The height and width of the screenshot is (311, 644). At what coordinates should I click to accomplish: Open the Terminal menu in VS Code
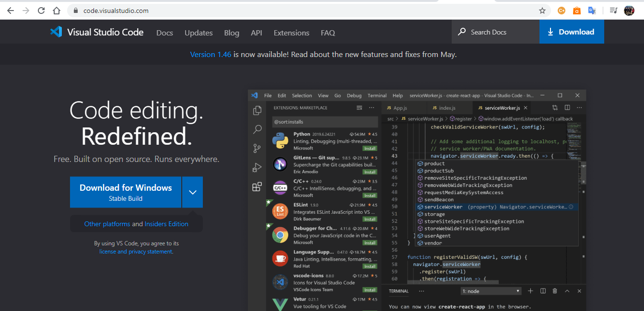377,95
